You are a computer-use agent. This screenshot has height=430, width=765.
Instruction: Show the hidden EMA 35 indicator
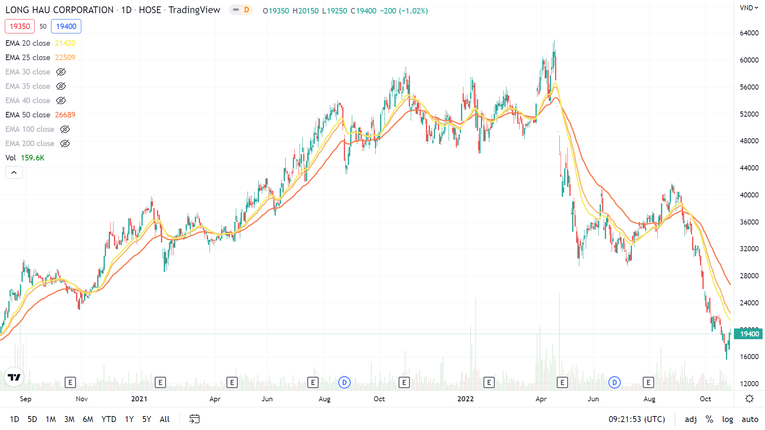(60, 86)
